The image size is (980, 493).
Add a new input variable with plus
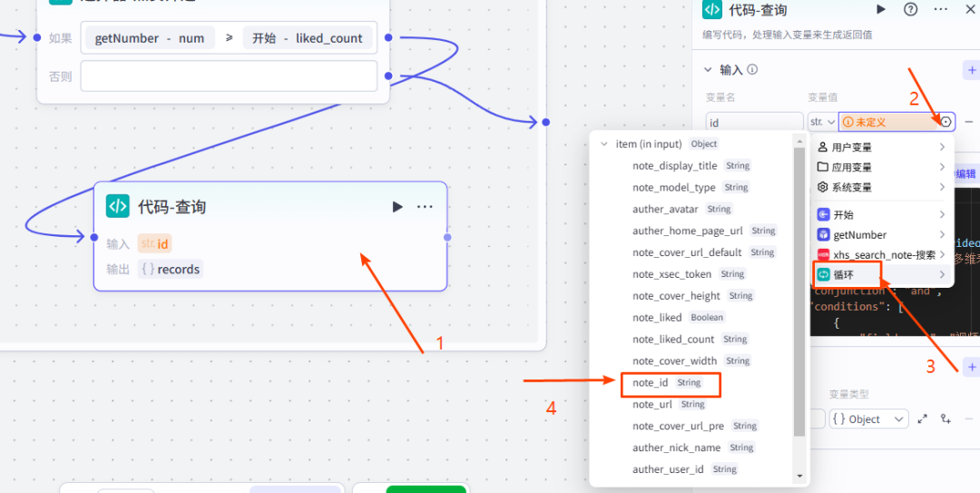click(972, 70)
